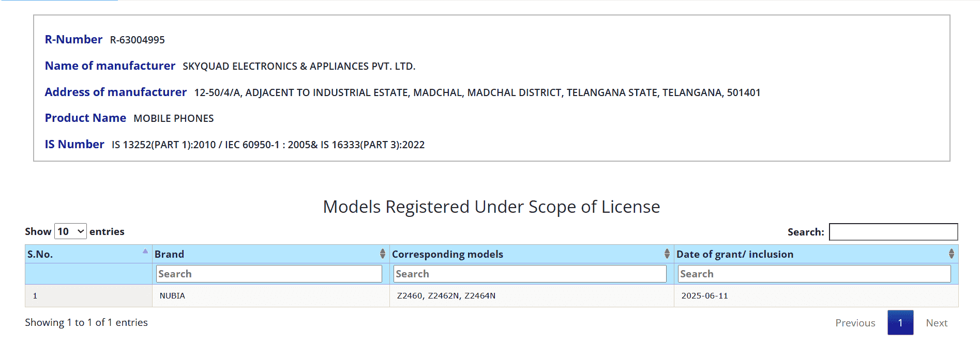Screen dimensions: 980x345
Task: Click the MOBILE PHONES product name text
Action: point(173,118)
